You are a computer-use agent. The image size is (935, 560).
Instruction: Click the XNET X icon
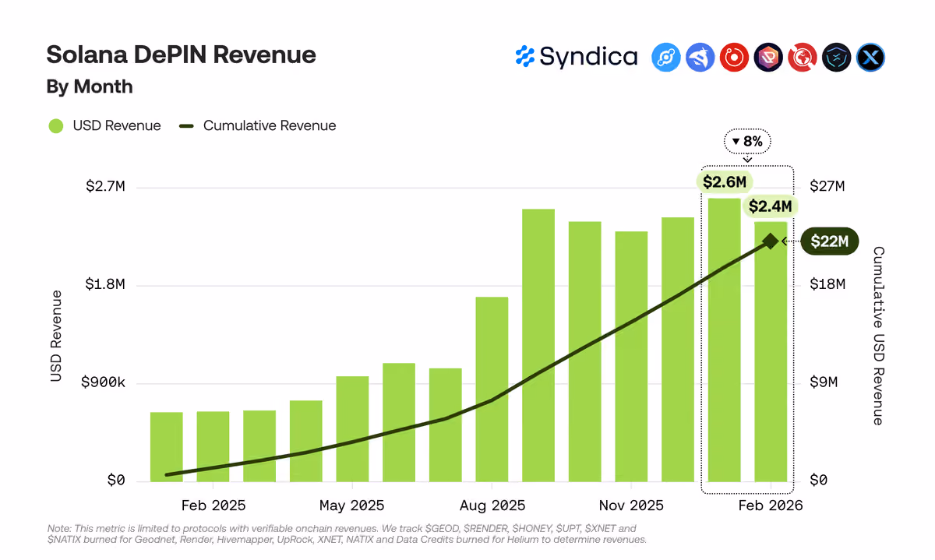click(x=870, y=58)
